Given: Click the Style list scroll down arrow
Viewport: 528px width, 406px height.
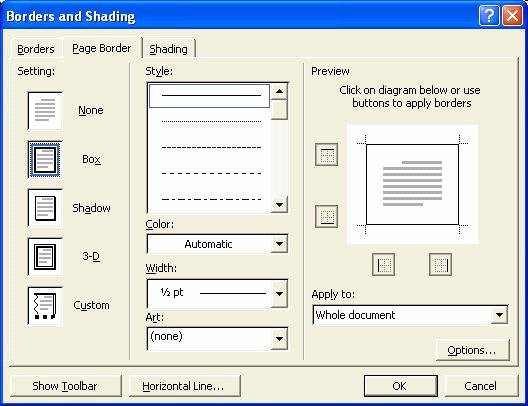Looking at the screenshot, I should 279,204.
